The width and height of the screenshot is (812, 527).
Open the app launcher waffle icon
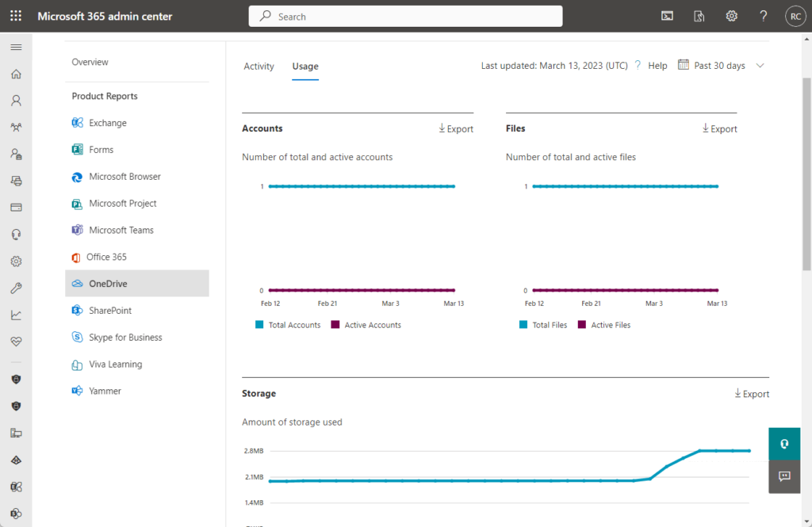[16, 16]
